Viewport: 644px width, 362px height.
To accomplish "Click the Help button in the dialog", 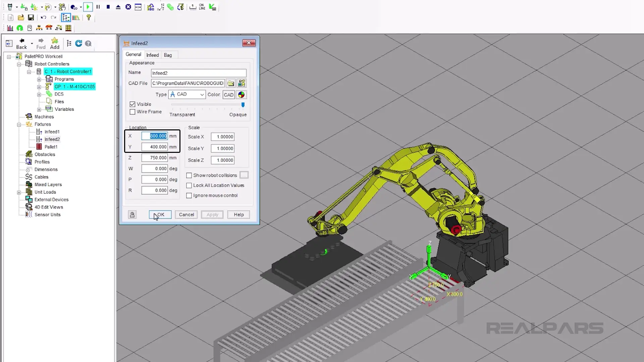I will (x=239, y=215).
